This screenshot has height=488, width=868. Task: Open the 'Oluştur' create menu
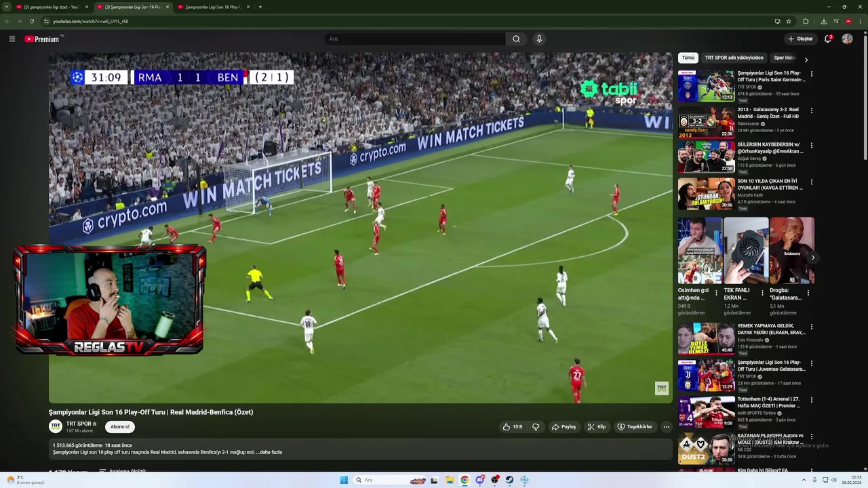(x=800, y=39)
